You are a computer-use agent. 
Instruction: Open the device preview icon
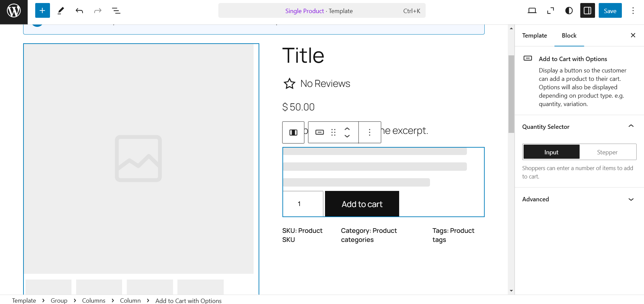(532, 10)
